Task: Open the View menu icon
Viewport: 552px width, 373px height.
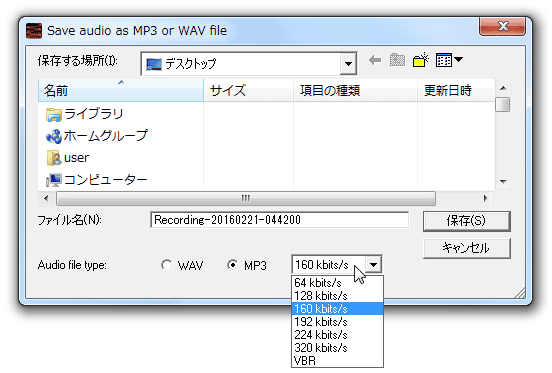Action: click(x=449, y=60)
